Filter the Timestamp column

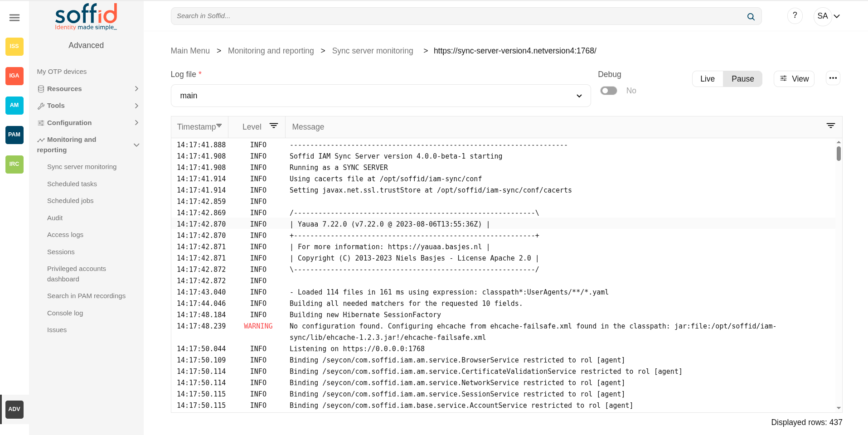[x=219, y=126]
